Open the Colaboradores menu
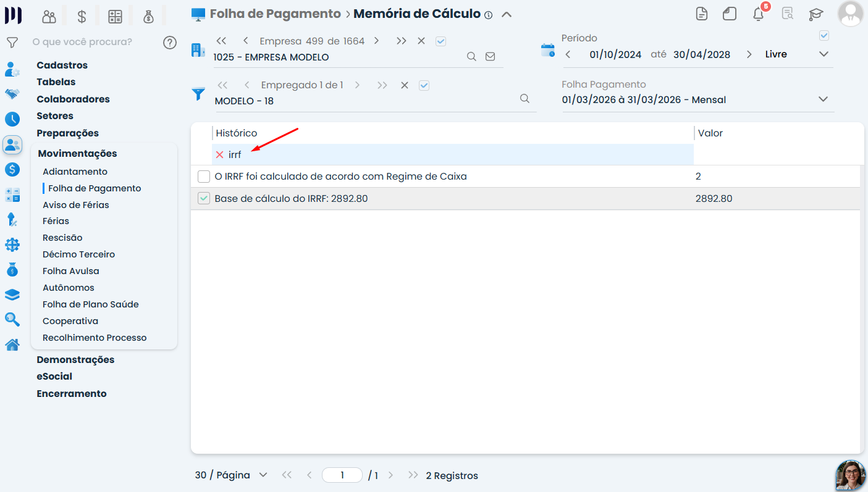Screen dimensions: 868x492 (x=73, y=99)
